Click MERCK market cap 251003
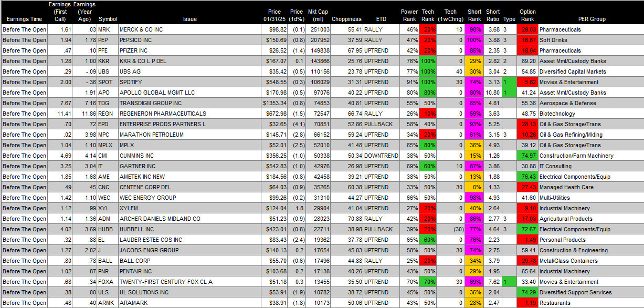Viewport: 644px width, 308px height. pyautogui.click(x=320, y=29)
